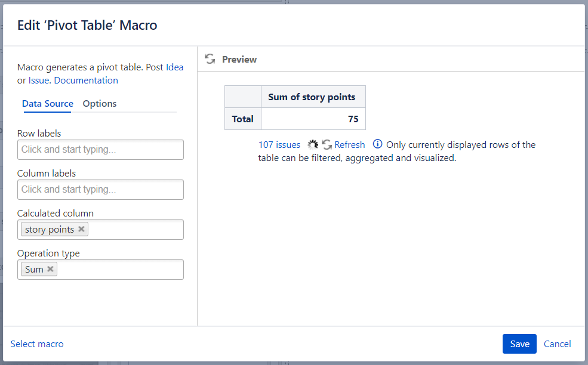Click the refresh arrows icon beside Refresh
The height and width of the screenshot is (365, 588).
click(x=327, y=144)
